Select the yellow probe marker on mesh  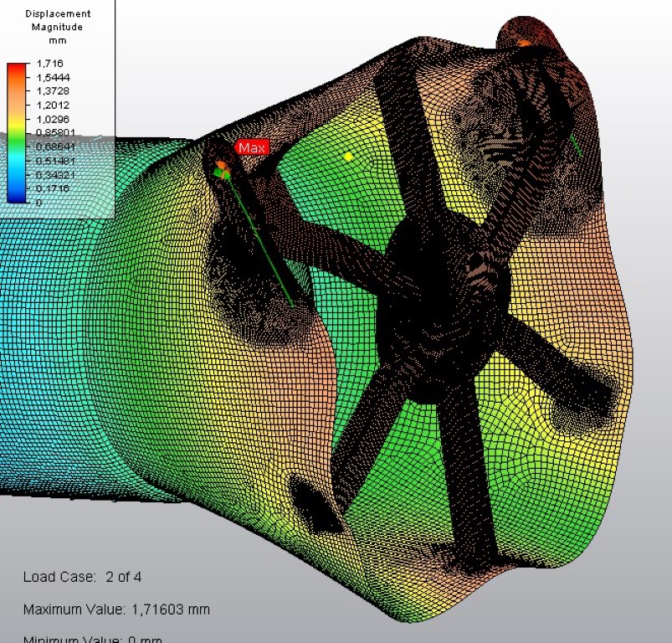[348, 156]
